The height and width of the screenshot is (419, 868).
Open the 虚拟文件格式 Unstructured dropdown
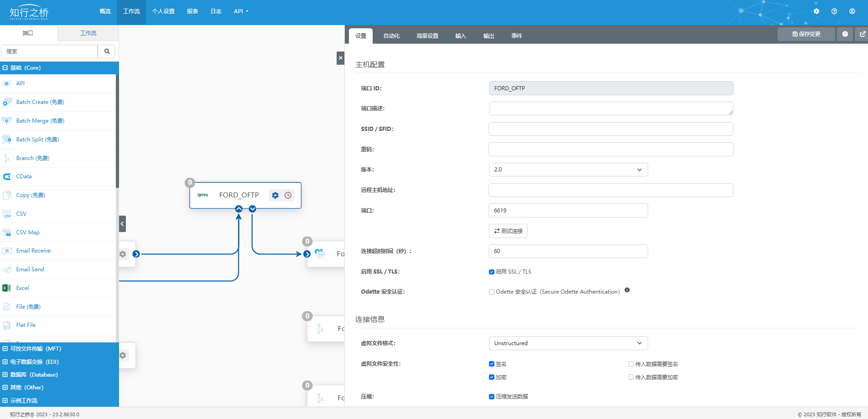568,343
